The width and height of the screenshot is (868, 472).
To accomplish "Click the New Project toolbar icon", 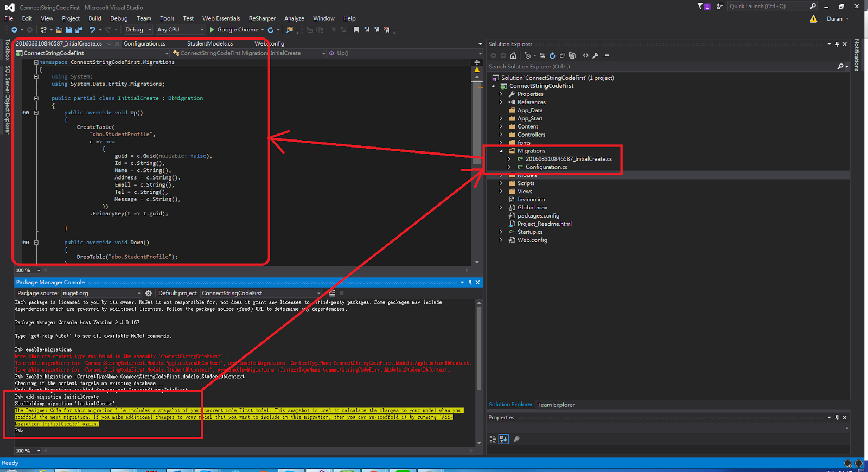I will click(x=43, y=30).
